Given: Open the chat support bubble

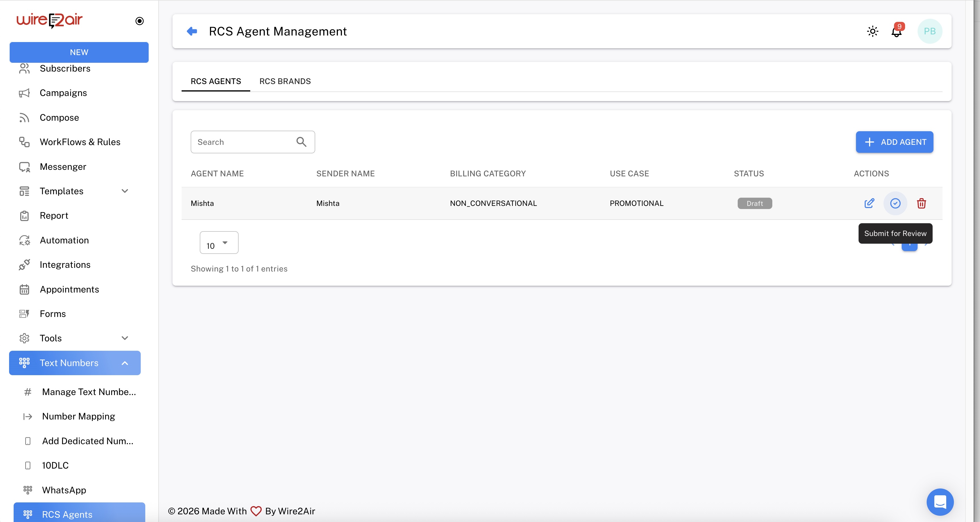Looking at the screenshot, I should 940,502.
